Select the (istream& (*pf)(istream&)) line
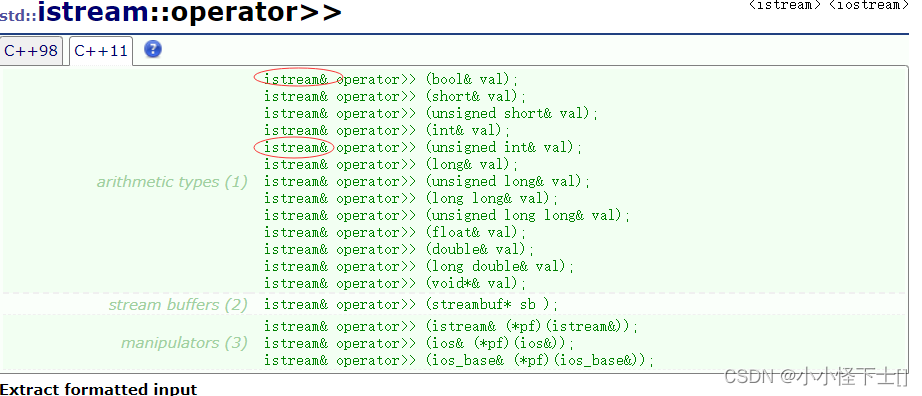Viewport: 922px width, 396px height. (451, 326)
